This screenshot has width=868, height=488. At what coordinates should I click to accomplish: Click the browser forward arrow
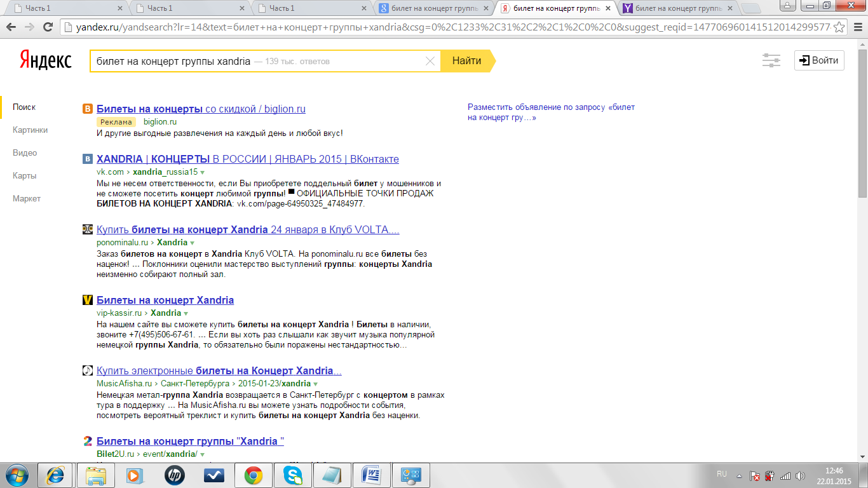(29, 27)
